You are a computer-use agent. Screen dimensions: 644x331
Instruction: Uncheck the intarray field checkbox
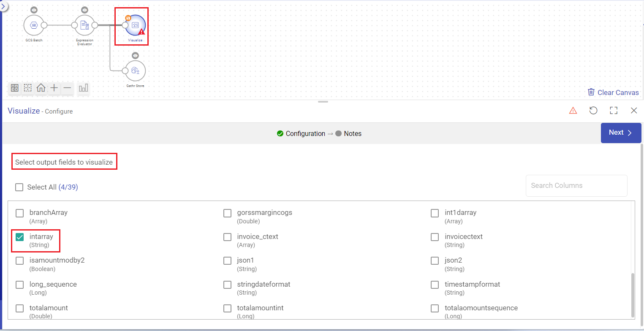pos(20,237)
